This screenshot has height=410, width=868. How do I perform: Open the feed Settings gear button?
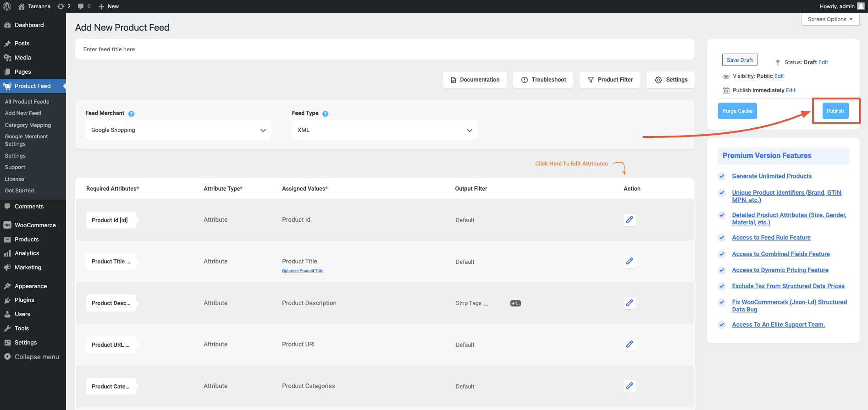pyautogui.click(x=671, y=80)
